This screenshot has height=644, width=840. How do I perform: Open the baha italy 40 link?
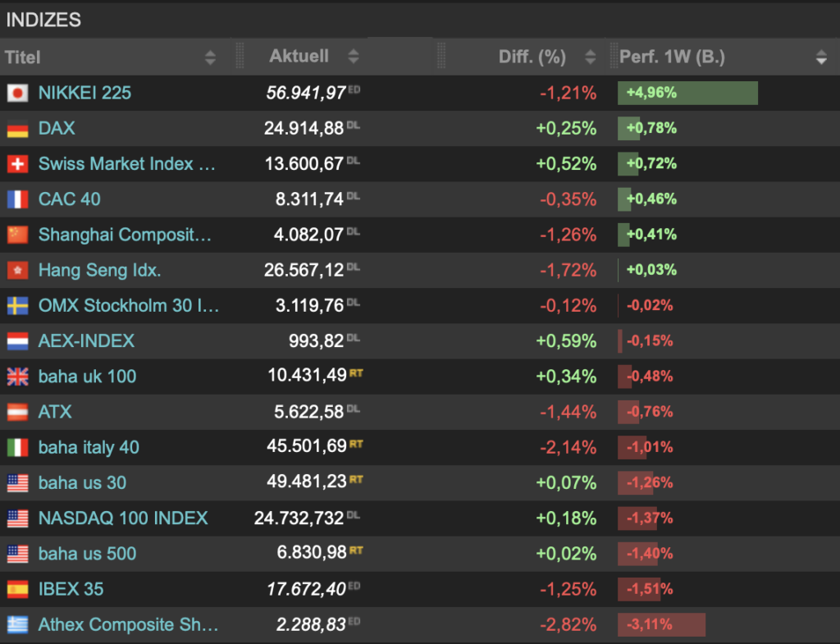point(89,448)
